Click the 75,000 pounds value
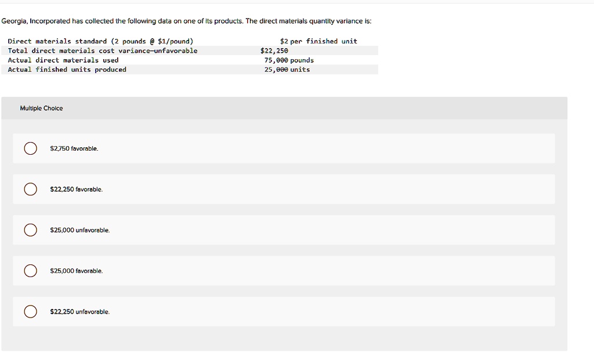Screen dimensions: 594x364 pyautogui.click(x=289, y=60)
